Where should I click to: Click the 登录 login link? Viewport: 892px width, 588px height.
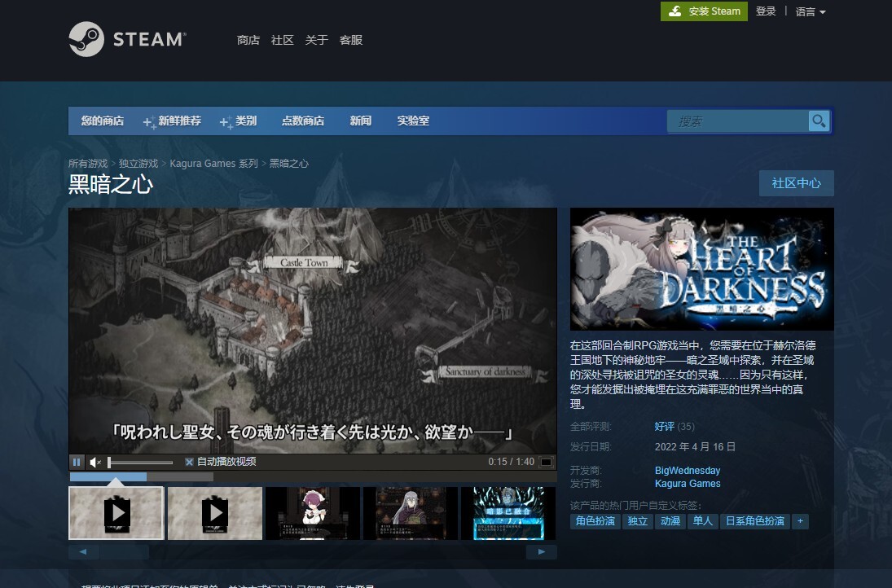[766, 11]
